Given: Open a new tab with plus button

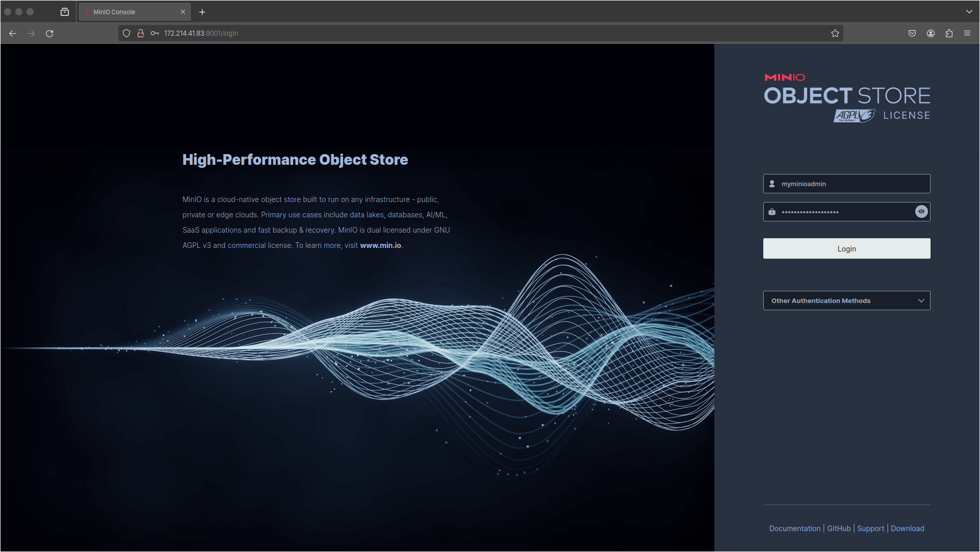Looking at the screenshot, I should [202, 12].
